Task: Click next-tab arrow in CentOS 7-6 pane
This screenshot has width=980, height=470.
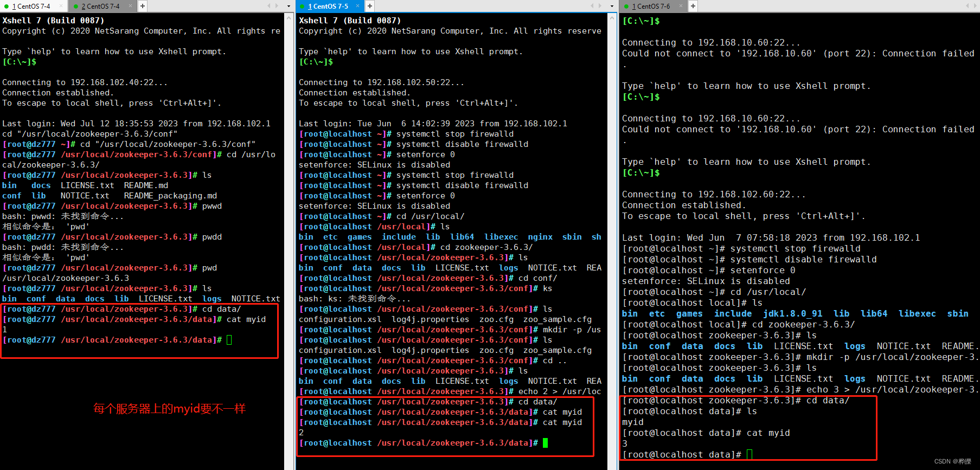Action: (x=975, y=6)
